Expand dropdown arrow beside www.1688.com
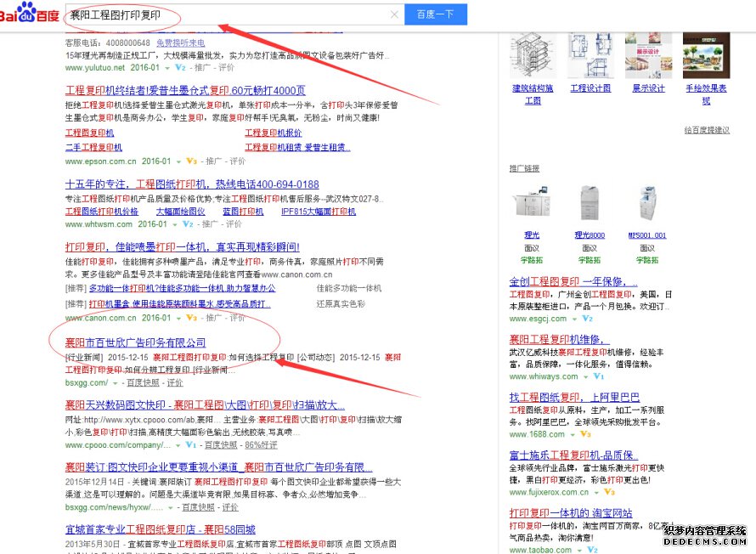The image size is (756, 554). (573, 435)
